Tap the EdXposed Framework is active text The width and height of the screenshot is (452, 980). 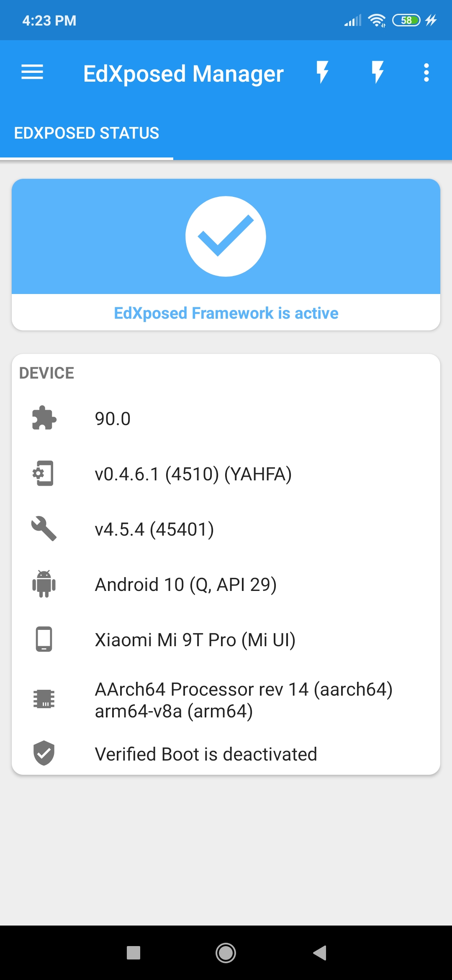click(226, 313)
